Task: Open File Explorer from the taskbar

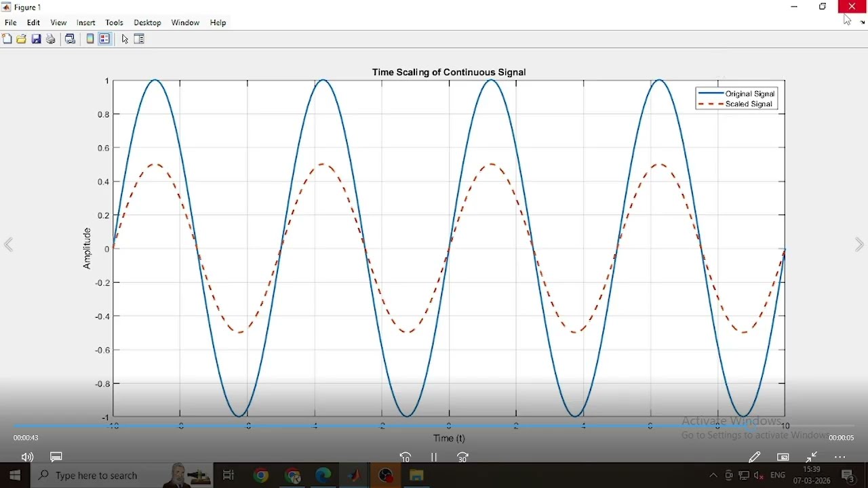Action: [417, 476]
